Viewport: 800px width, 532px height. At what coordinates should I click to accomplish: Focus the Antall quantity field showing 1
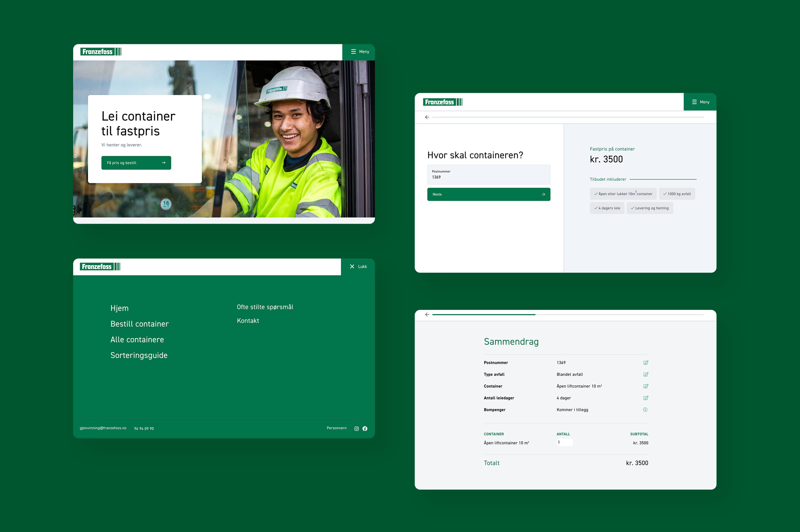pos(565,442)
